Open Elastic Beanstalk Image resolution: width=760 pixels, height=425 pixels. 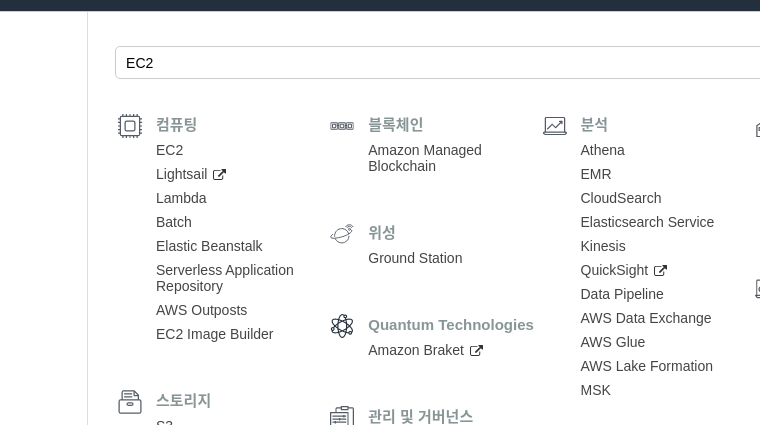point(209,246)
